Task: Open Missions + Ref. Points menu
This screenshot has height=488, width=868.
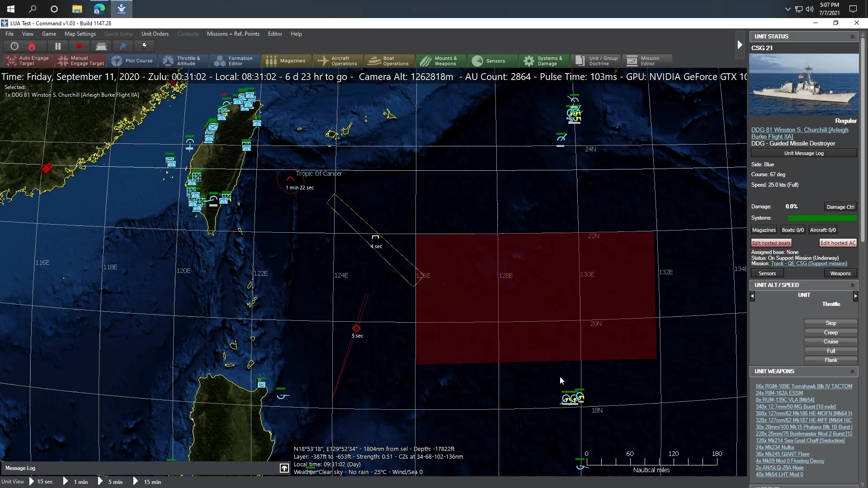Action: coord(233,34)
